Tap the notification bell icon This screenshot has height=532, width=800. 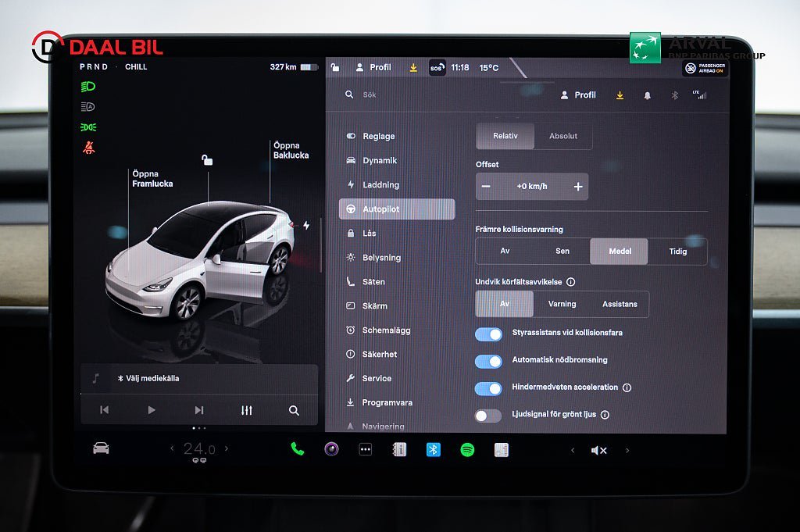(x=647, y=95)
